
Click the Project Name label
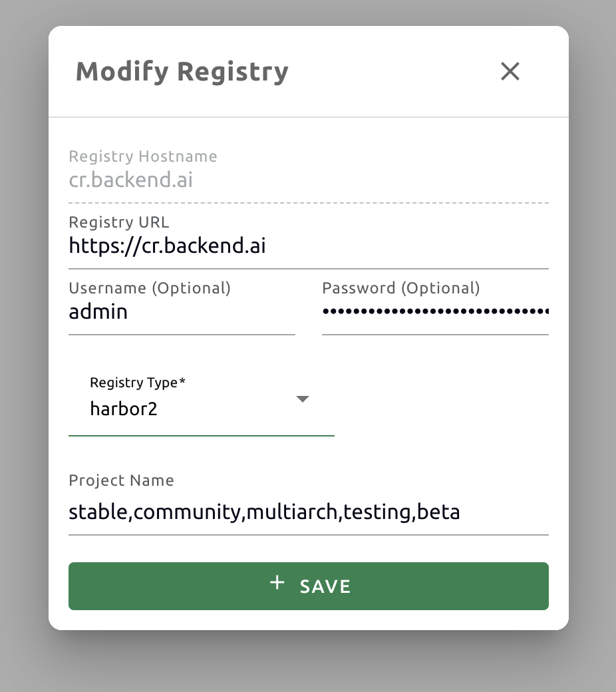(x=120, y=480)
